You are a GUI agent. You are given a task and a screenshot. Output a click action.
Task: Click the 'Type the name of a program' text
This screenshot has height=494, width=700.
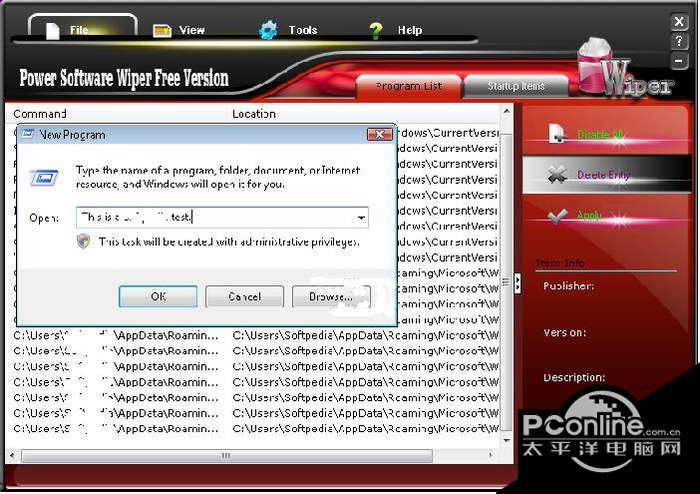(218, 177)
